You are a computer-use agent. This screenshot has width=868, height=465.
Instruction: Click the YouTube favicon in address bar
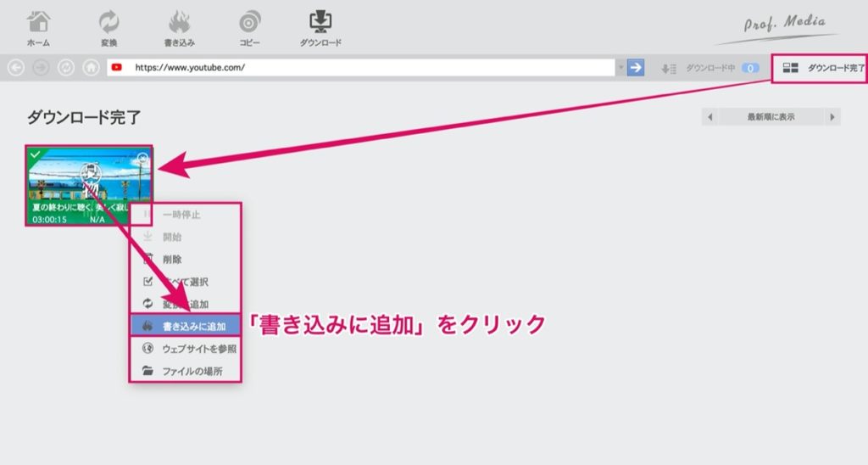pyautogui.click(x=117, y=68)
